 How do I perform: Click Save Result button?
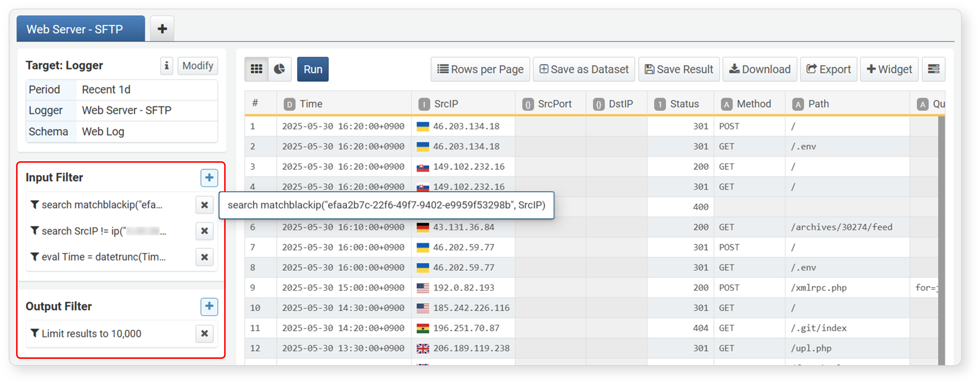pyautogui.click(x=679, y=69)
